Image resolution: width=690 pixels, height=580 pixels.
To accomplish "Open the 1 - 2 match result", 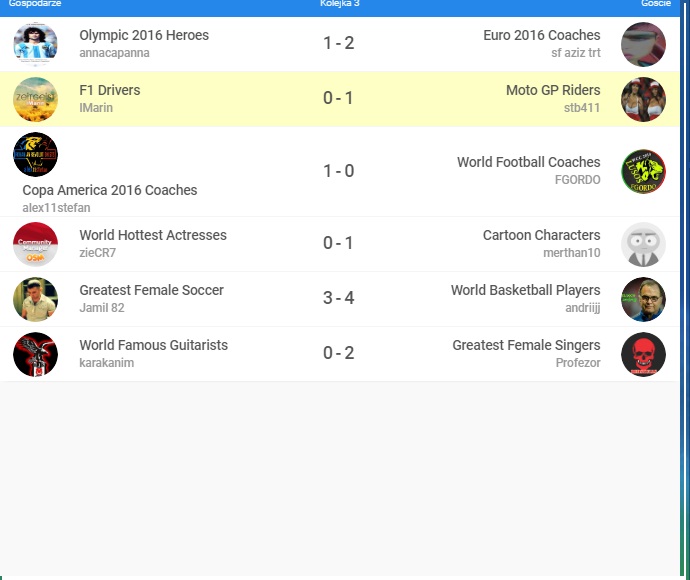I will [x=338, y=44].
